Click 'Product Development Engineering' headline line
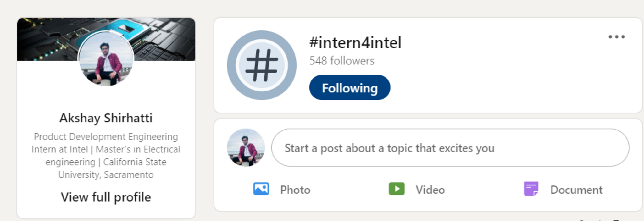Viewport: 644px width, 221px height. [106, 137]
